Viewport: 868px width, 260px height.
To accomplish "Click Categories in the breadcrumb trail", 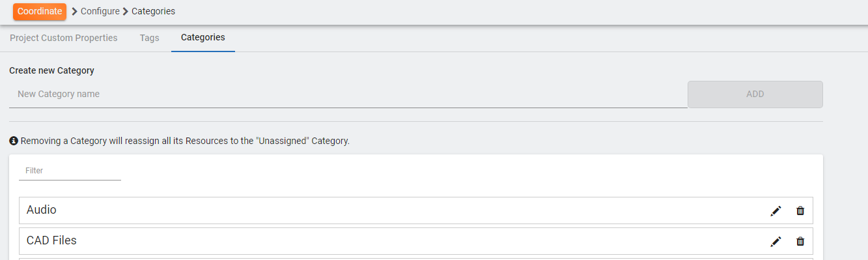I will click(x=153, y=11).
